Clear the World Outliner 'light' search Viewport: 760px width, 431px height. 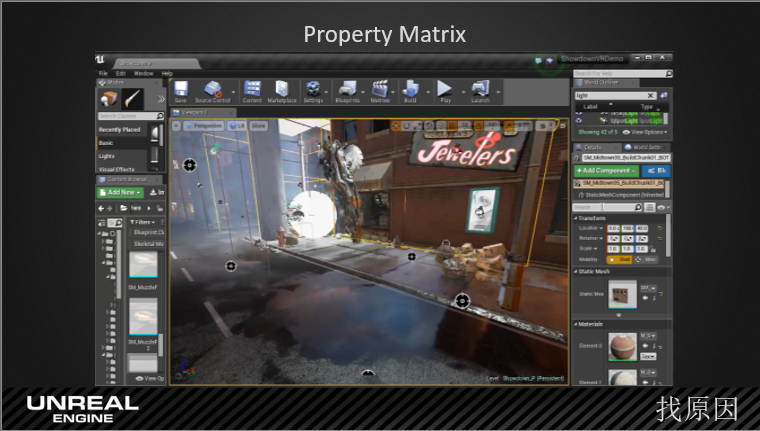(x=650, y=96)
